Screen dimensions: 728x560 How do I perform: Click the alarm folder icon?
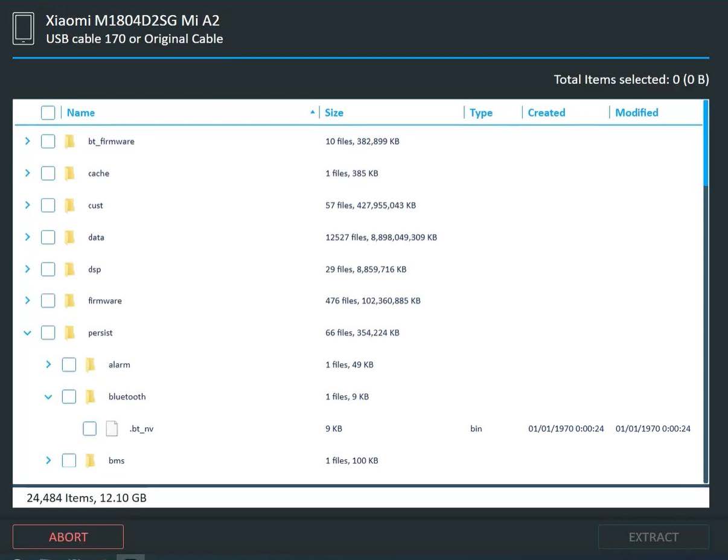click(91, 364)
